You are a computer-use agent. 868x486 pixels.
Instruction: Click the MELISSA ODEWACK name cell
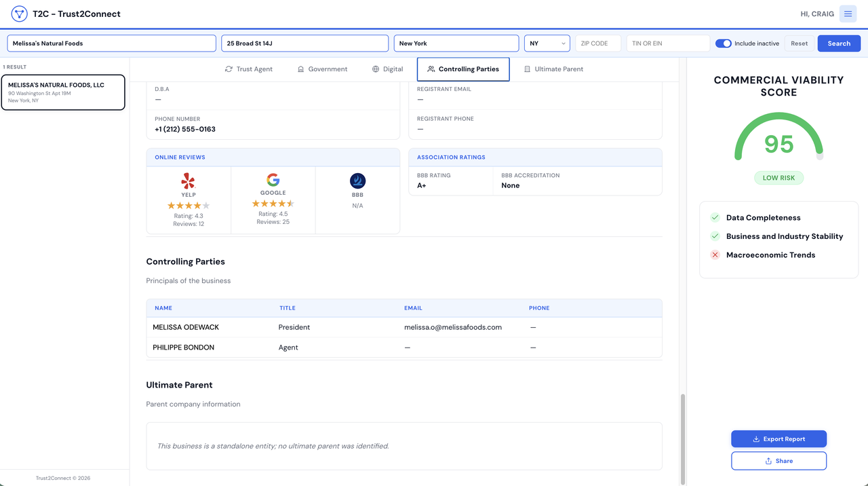point(186,327)
